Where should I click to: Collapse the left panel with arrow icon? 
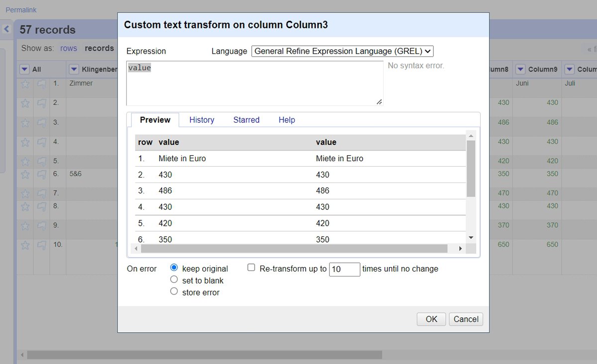pyautogui.click(x=7, y=29)
